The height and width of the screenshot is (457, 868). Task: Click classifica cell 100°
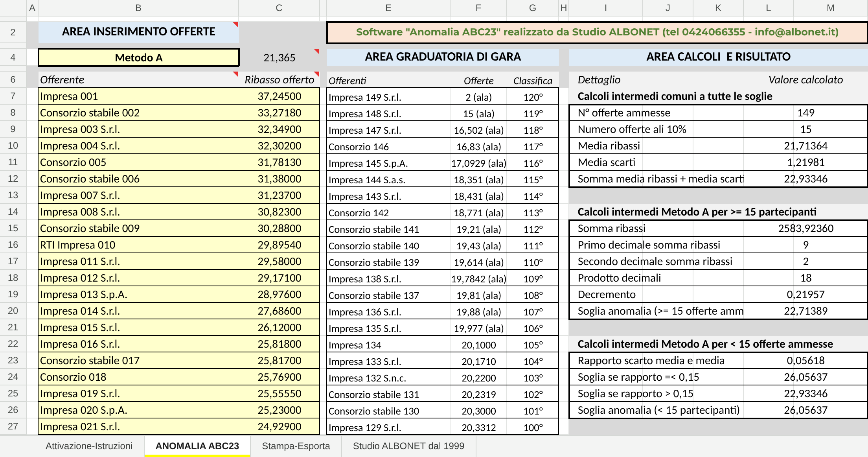533,427
